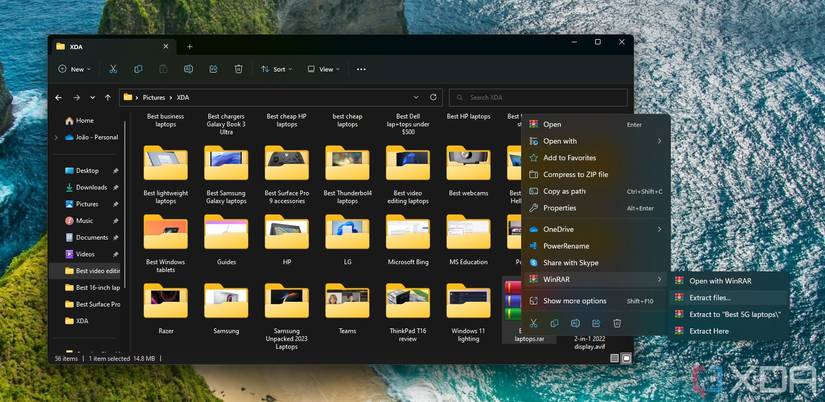Close the XDA tab

tap(166, 46)
